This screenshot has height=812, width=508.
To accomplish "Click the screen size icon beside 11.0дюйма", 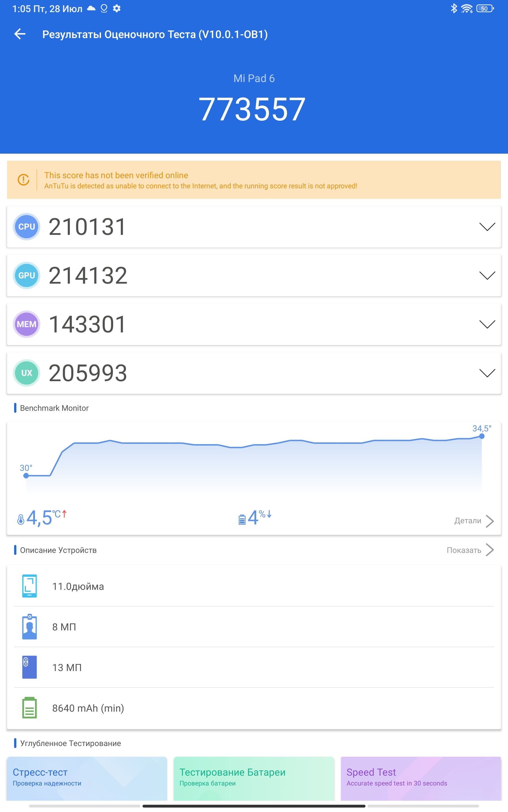I will 30,586.
